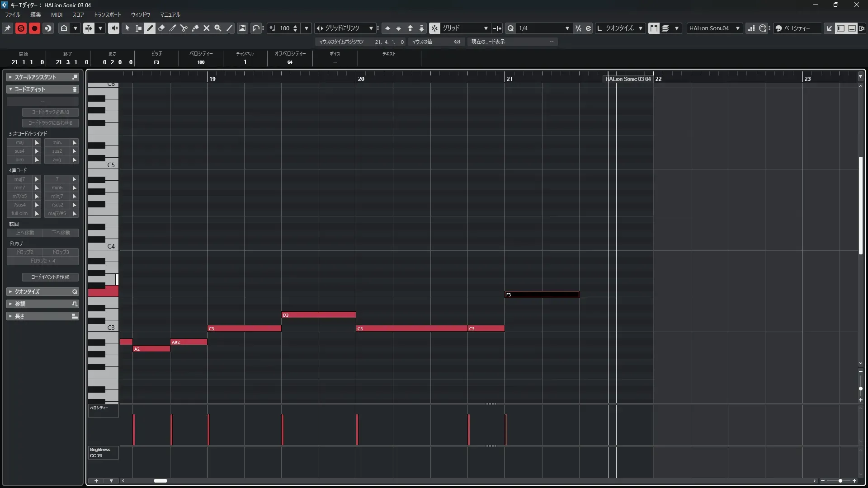Screen dimensions: 868x488
Task: Click the horizontal zoom slider handle
Action: click(840, 481)
